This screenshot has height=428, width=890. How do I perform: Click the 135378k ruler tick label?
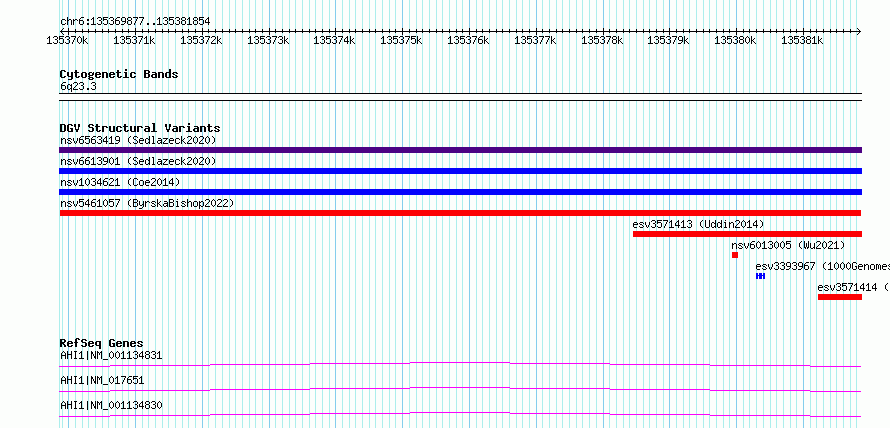(x=602, y=40)
